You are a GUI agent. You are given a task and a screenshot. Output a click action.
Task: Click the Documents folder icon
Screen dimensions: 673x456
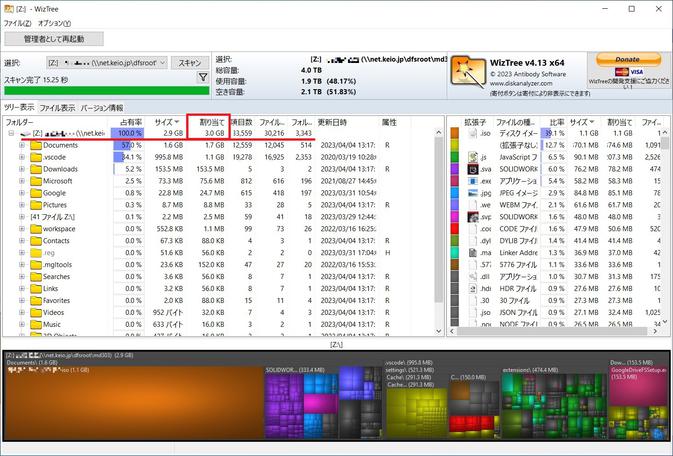(35, 145)
